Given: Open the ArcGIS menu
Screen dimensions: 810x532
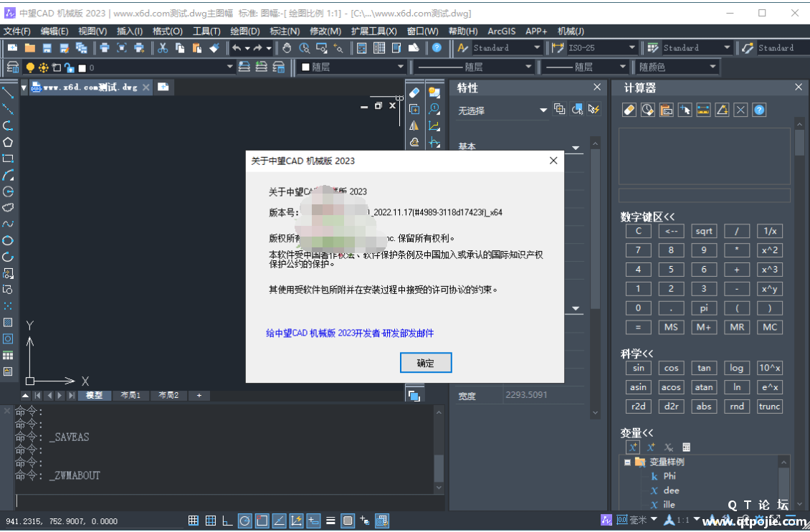Looking at the screenshot, I should point(502,32).
